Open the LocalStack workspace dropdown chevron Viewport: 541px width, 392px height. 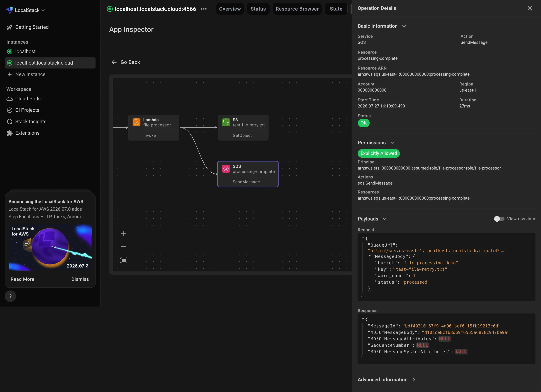(43, 10)
